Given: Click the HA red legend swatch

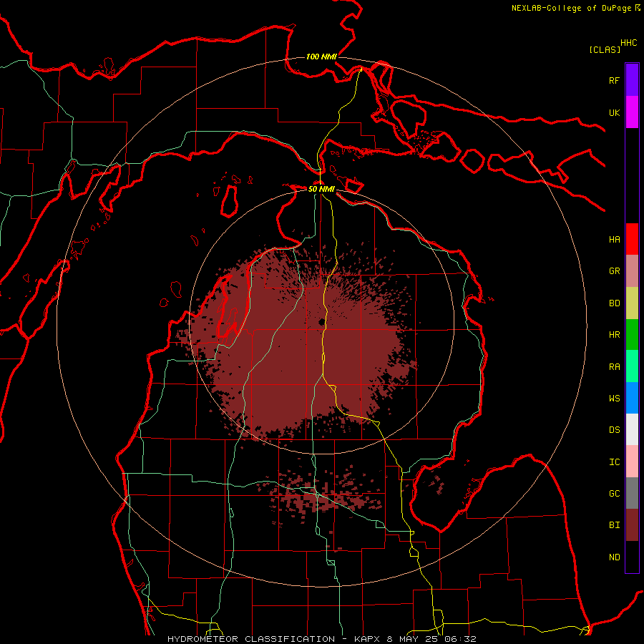Looking at the screenshot, I should (632, 239).
